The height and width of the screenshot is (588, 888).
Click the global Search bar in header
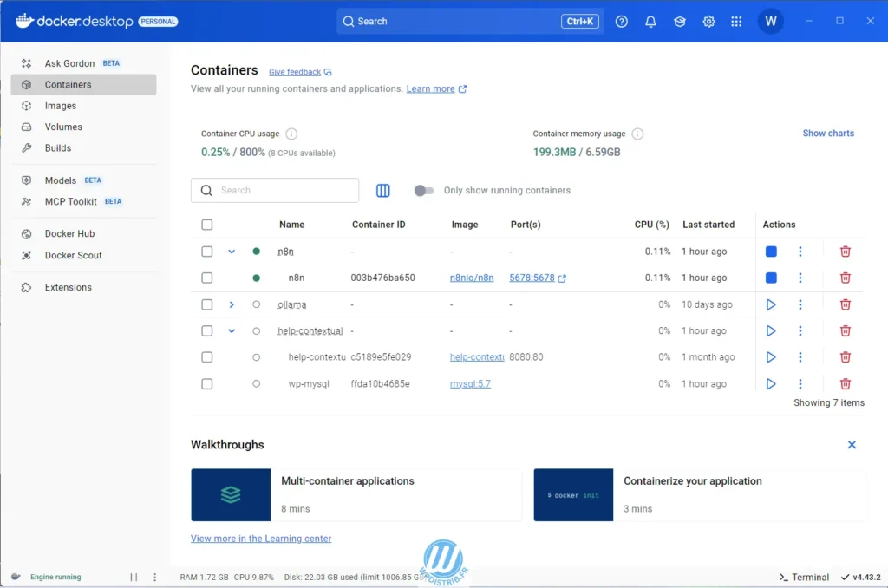point(469,22)
